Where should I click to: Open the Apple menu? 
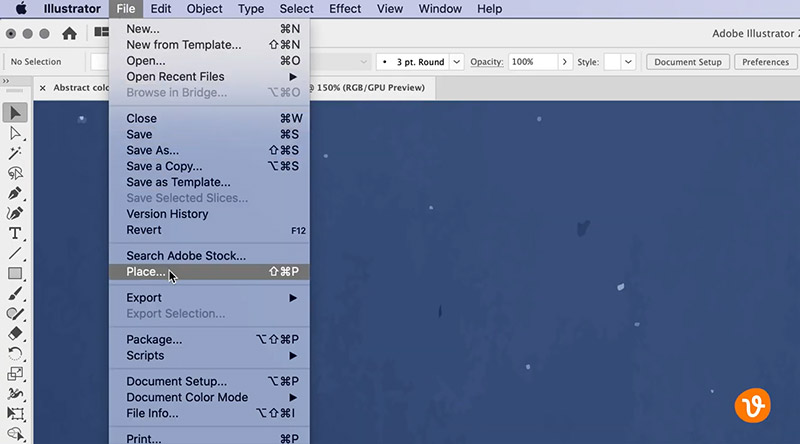click(21, 9)
